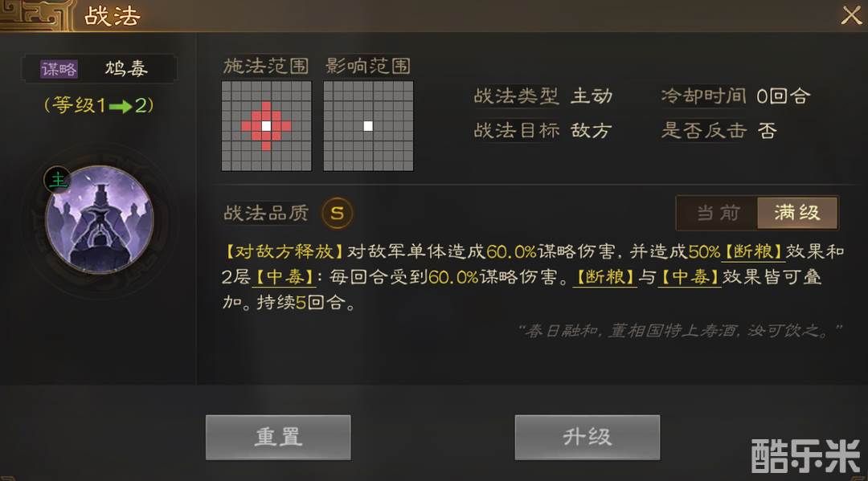Open the first 【中毒】 keyword link
868x481 pixels.
point(284,276)
